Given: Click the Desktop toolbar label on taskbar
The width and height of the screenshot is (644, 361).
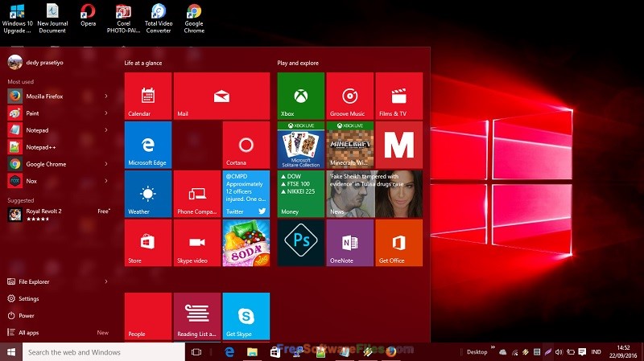Looking at the screenshot, I should coord(477,352).
